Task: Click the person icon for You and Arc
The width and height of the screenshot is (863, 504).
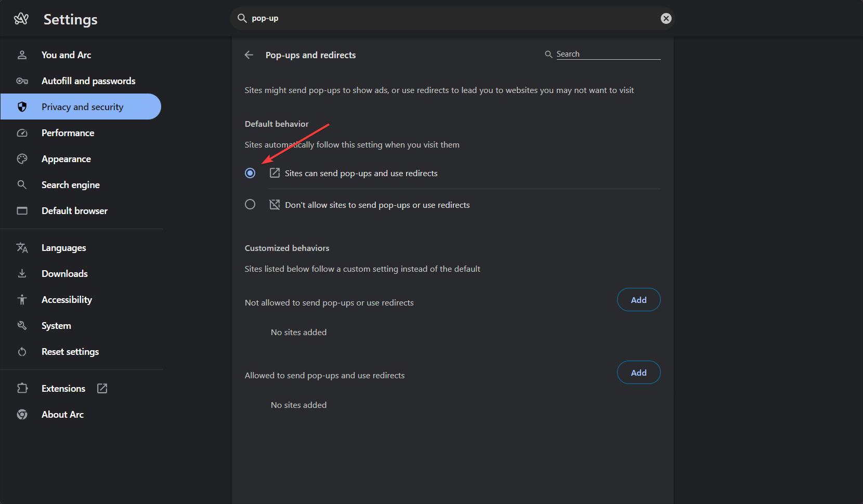Action: pyautogui.click(x=22, y=55)
